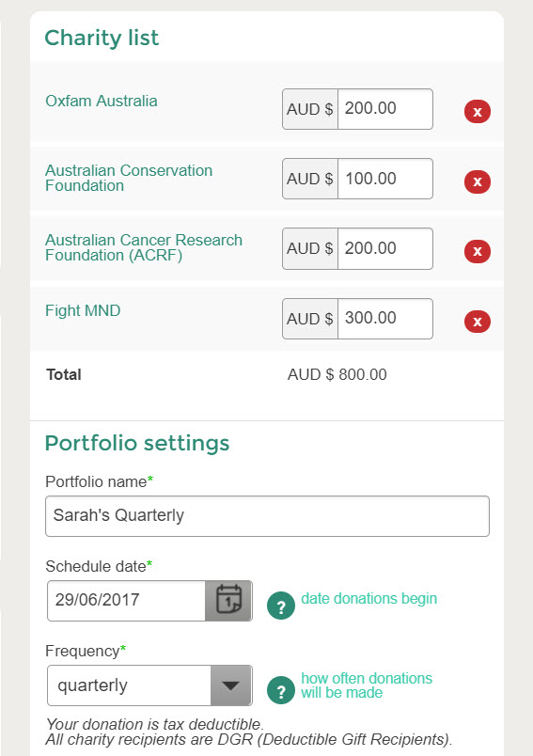This screenshot has width=533, height=756.
Task: Open the schedule date calendar picker
Action: click(x=228, y=601)
